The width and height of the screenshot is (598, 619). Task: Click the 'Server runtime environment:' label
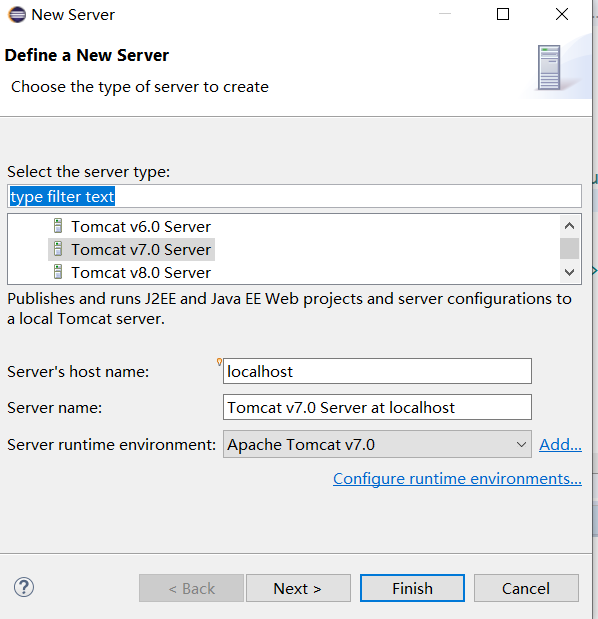point(111,445)
